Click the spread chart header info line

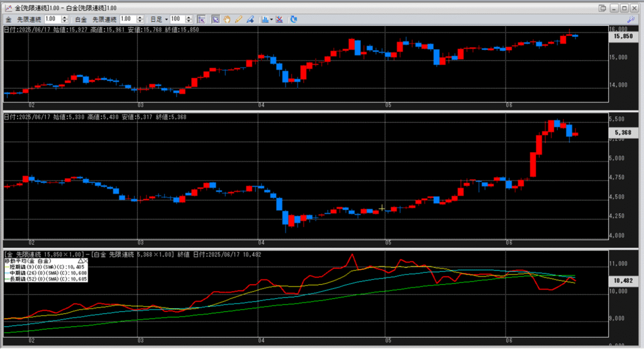pyautogui.click(x=133, y=255)
